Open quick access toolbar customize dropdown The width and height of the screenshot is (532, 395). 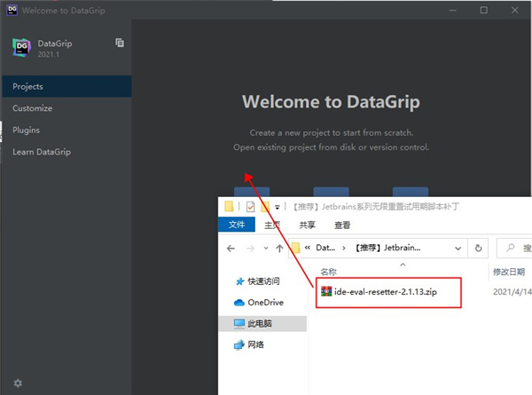point(278,208)
